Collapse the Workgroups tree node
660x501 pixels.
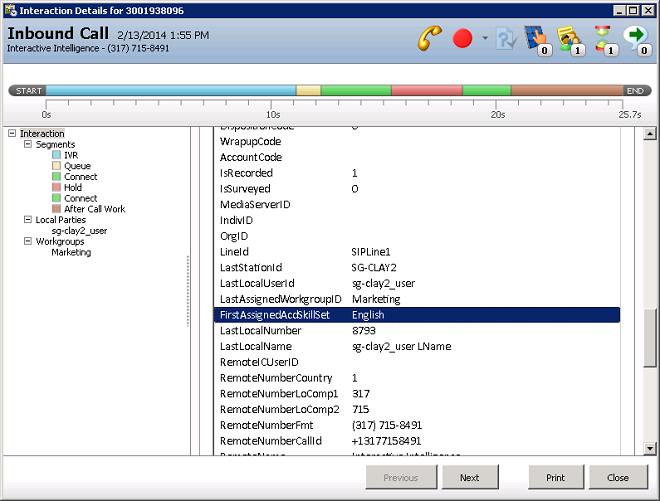coord(28,241)
